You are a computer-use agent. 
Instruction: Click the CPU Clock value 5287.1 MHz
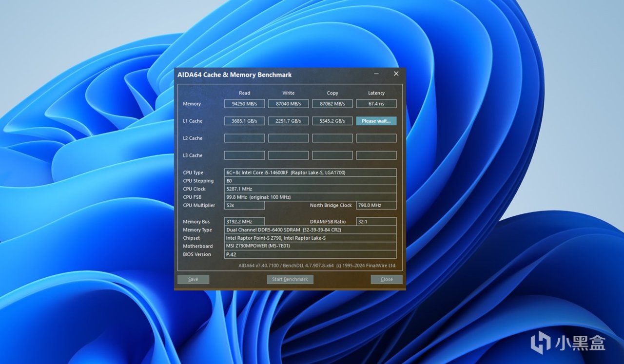click(311, 189)
